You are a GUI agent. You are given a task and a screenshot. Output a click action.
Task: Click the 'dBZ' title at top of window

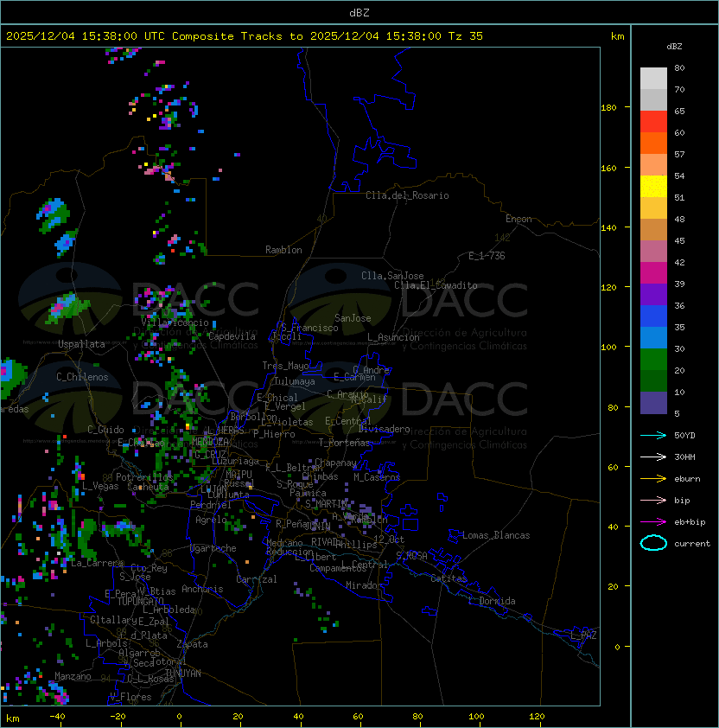[359, 12]
